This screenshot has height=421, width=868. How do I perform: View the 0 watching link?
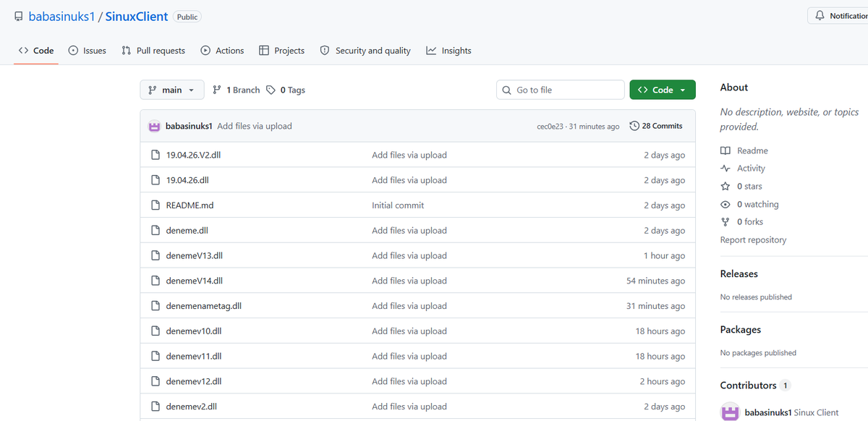(749, 205)
